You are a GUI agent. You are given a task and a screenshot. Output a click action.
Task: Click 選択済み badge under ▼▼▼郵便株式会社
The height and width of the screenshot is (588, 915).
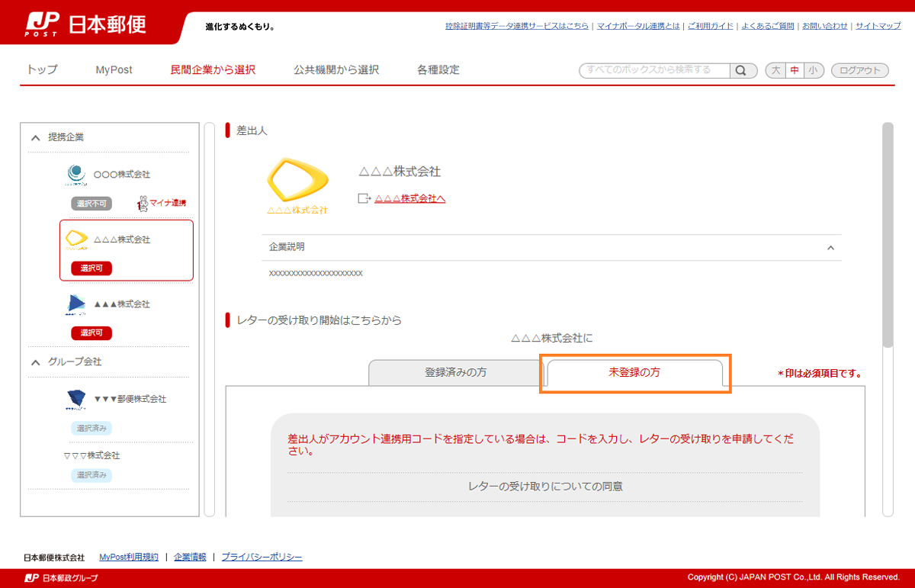(91, 429)
